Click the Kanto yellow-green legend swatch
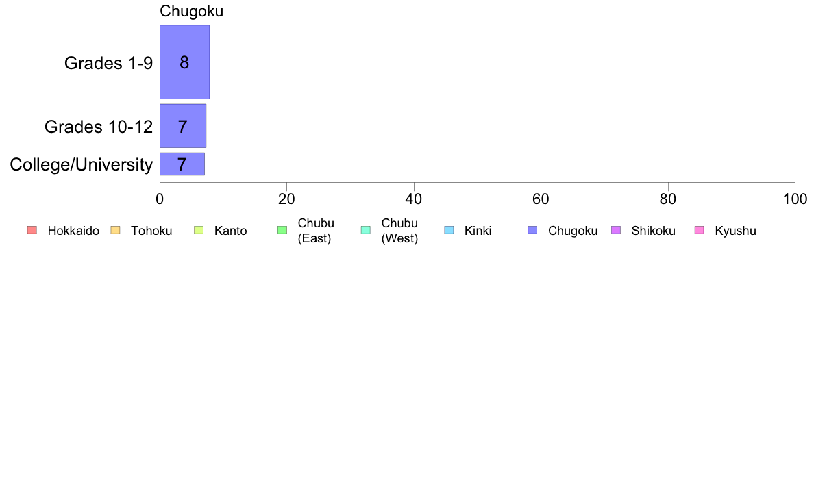This screenshot has height=504, width=814. point(199,230)
